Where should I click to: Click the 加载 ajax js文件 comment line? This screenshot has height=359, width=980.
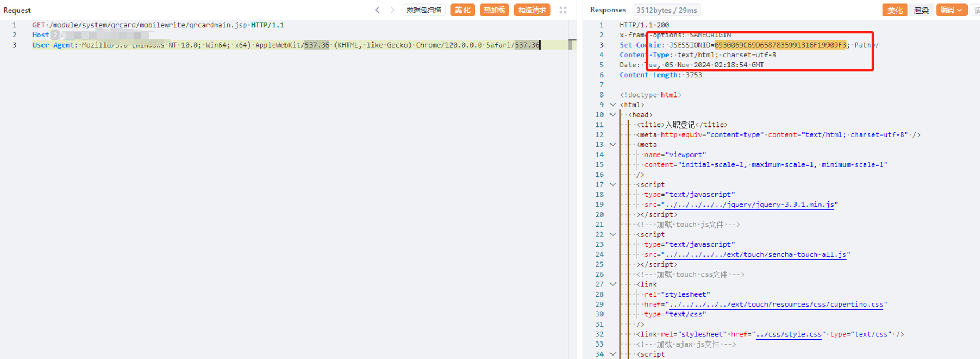coord(686,344)
